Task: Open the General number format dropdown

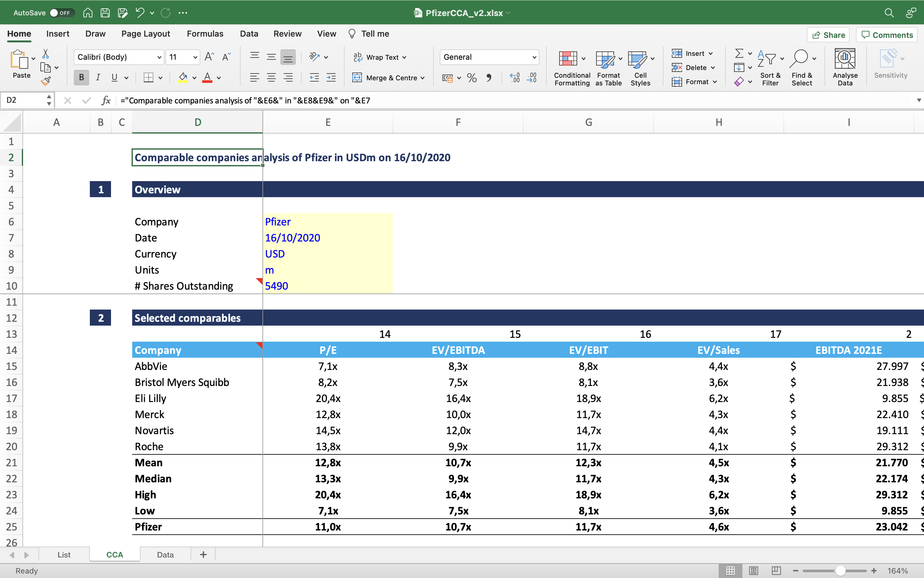Action: 534,57
